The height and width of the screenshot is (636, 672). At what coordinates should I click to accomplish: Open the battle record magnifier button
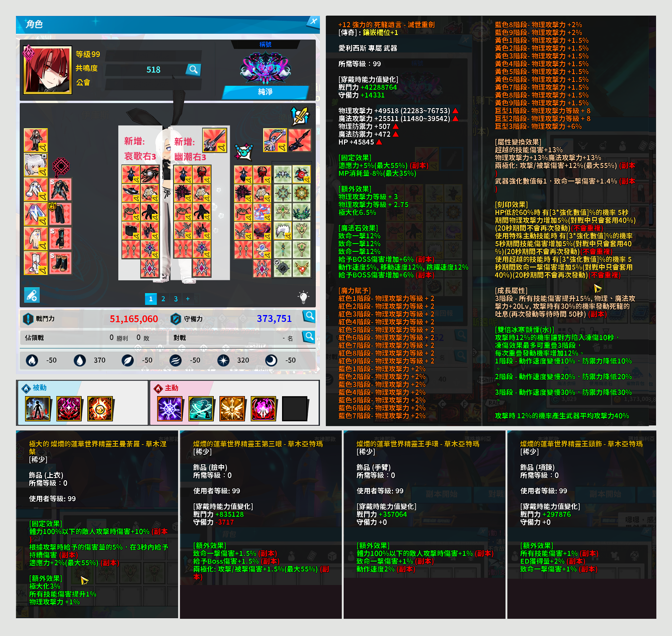coord(309,337)
